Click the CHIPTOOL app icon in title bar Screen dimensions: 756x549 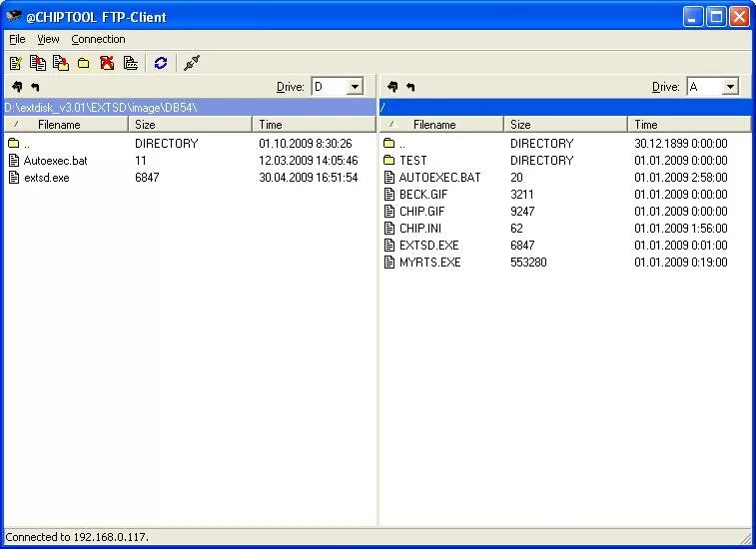[14, 16]
